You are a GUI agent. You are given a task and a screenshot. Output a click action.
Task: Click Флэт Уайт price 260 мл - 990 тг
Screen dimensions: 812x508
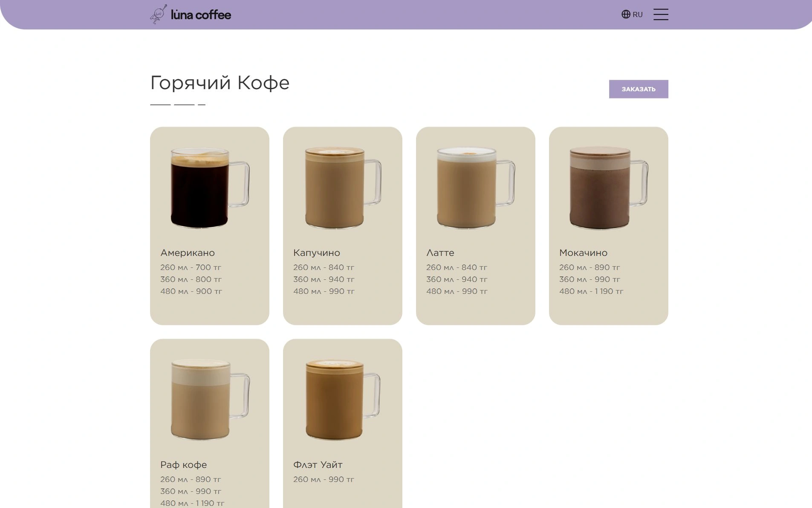(x=324, y=479)
